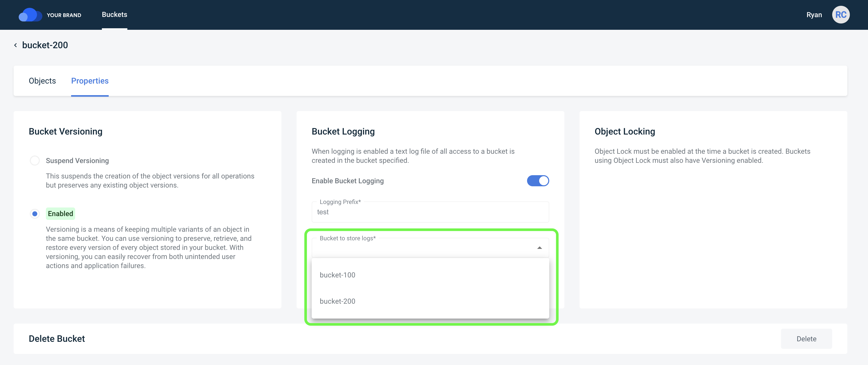Toggle the Enable Bucket Logging switch
Viewport: 868px width, 365px height.
coord(538,181)
